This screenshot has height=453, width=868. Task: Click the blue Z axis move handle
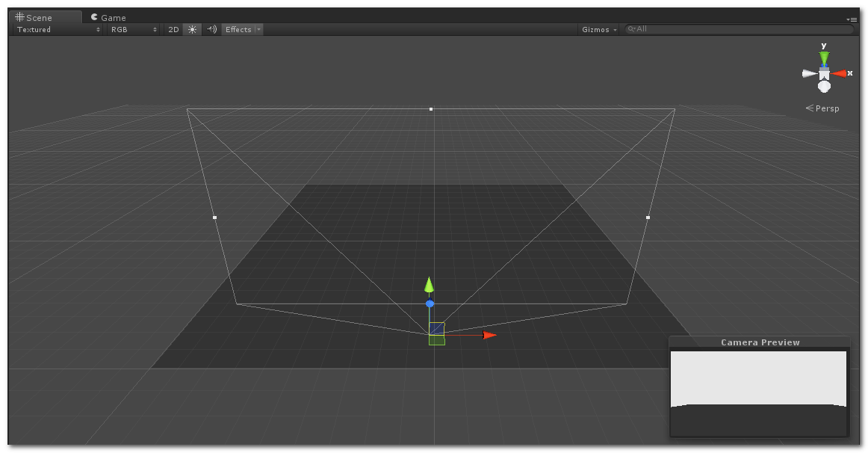pos(430,303)
